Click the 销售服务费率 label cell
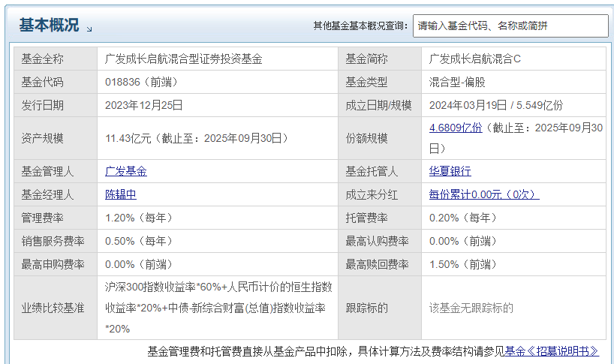The height and width of the screenshot is (364, 614). pos(56,241)
